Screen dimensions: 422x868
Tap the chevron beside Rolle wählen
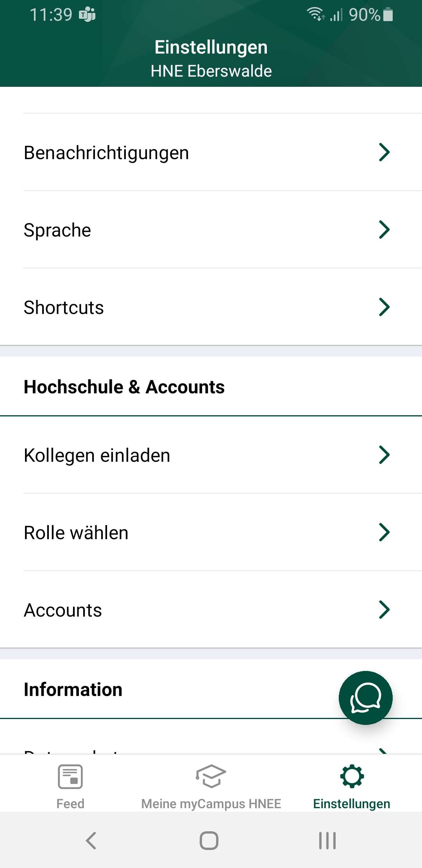pos(384,532)
